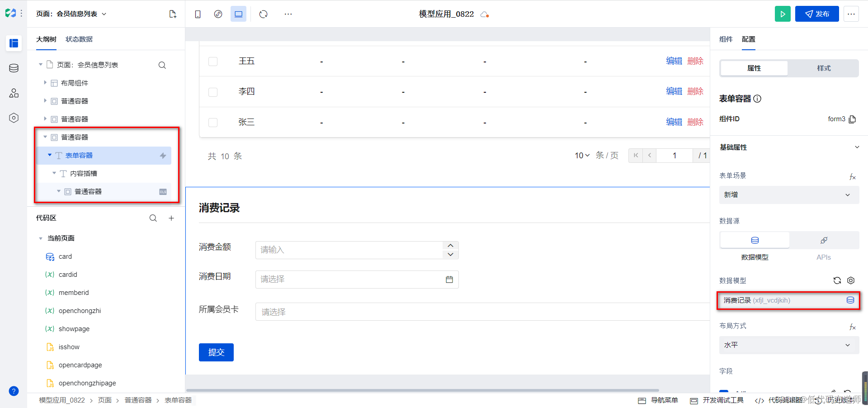This screenshot has width=868, height=408.
Task: Click the help question mark icon
Action: (x=14, y=391)
